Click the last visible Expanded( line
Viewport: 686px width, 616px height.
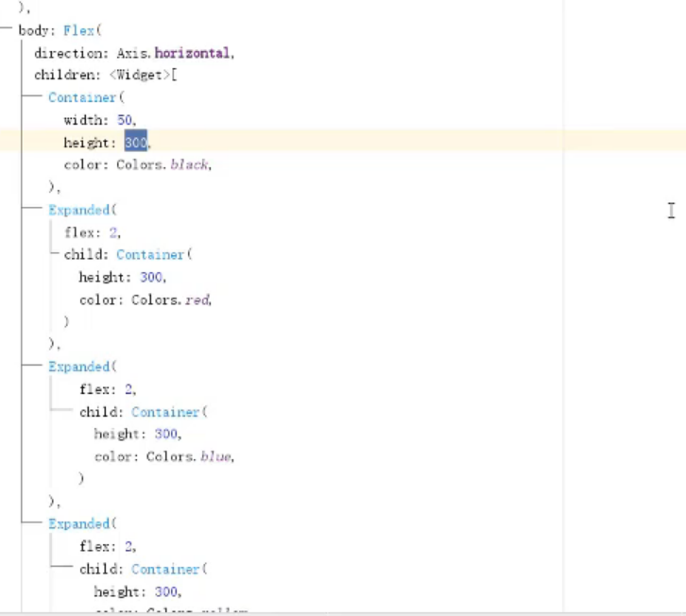[83, 523]
